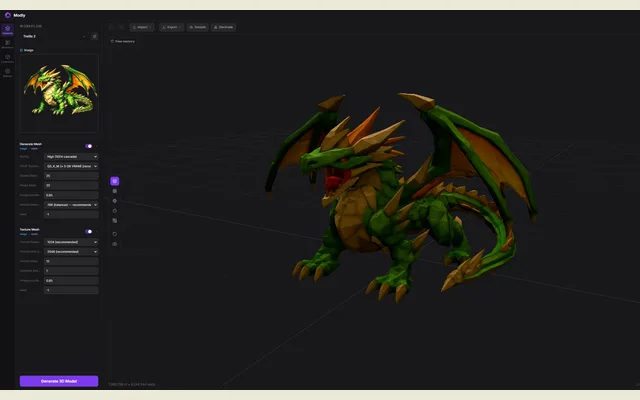The image size is (640, 400).
Task: Click the camera screenshot icon in viewport strip
Action: click(115, 244)
